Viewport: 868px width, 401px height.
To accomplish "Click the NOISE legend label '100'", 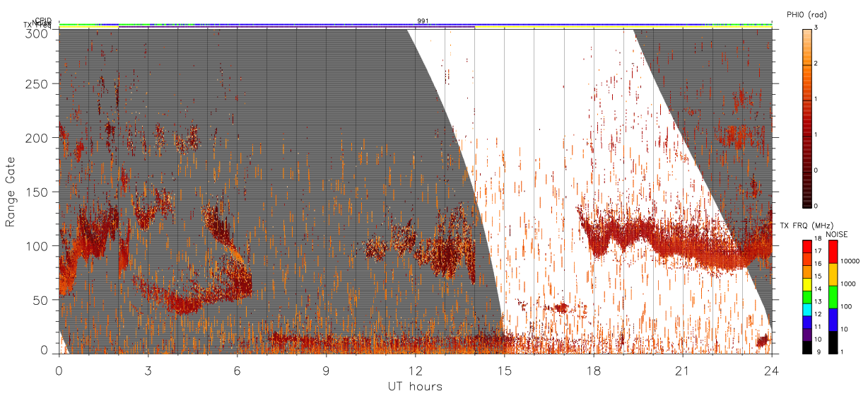I will [846, 306].
